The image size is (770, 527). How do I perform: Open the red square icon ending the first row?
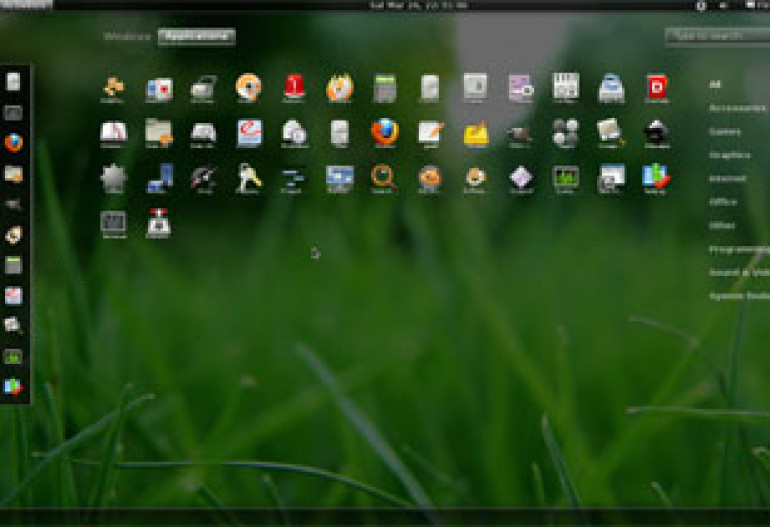point(657,88)
